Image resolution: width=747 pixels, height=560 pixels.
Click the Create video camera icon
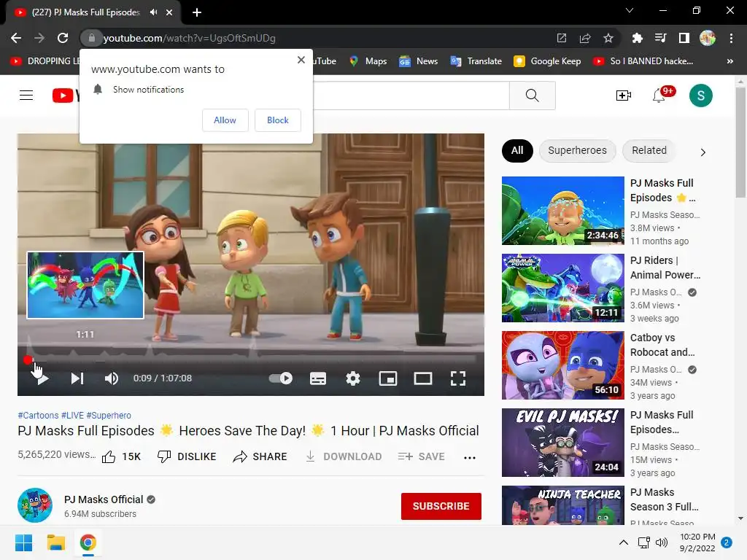pyautogui.click(x=624, y=96)
